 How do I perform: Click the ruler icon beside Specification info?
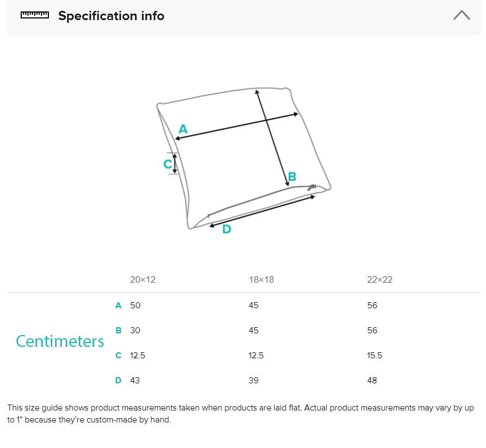coord(34,15)
